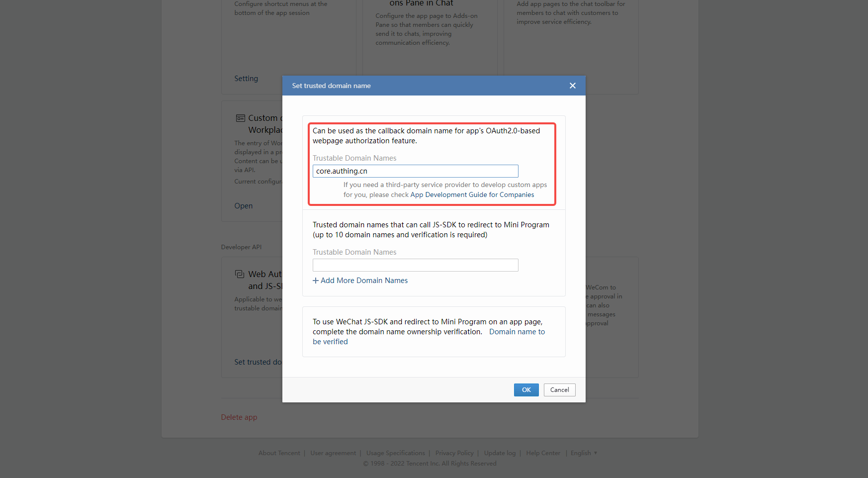Cancel the trusted domain dialog
The image size is (868, 478).
[559, 390]
